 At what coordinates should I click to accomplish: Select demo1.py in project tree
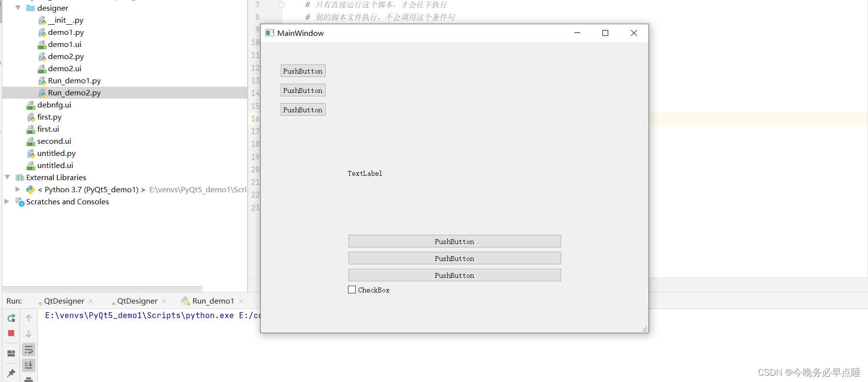(66, 32)
